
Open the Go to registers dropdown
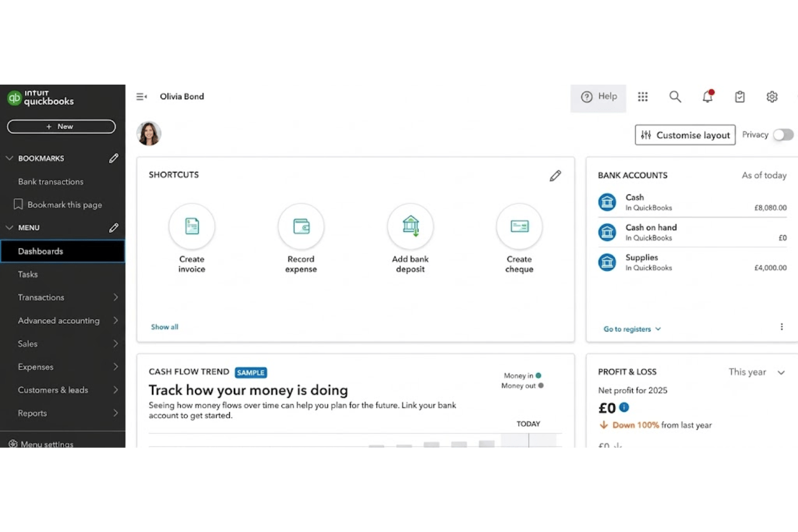tap(632, 329)
